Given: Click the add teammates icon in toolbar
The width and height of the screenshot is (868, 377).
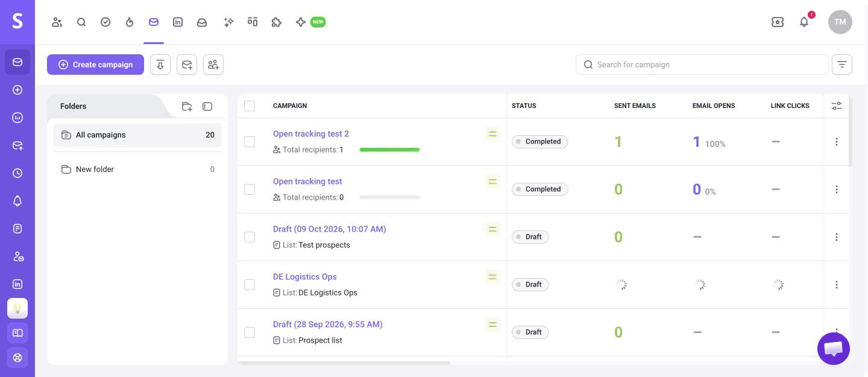Looking at the screenshot, I should coord(213,65).
